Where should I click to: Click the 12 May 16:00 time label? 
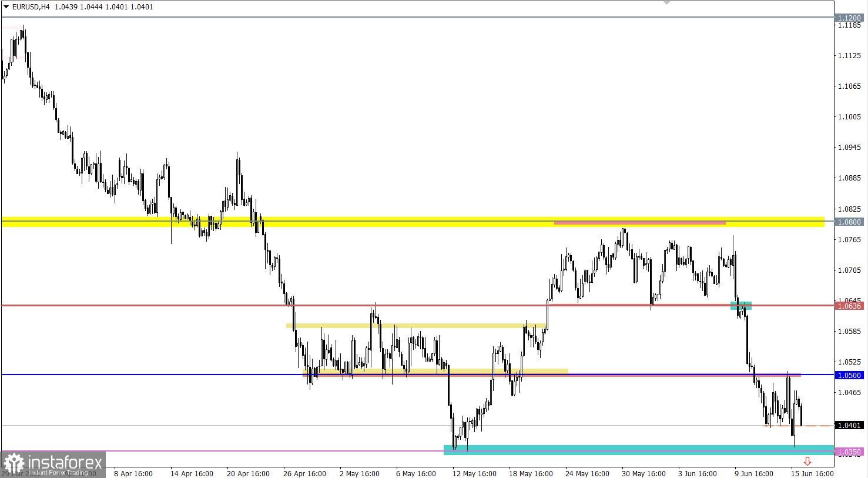point(474,473)
